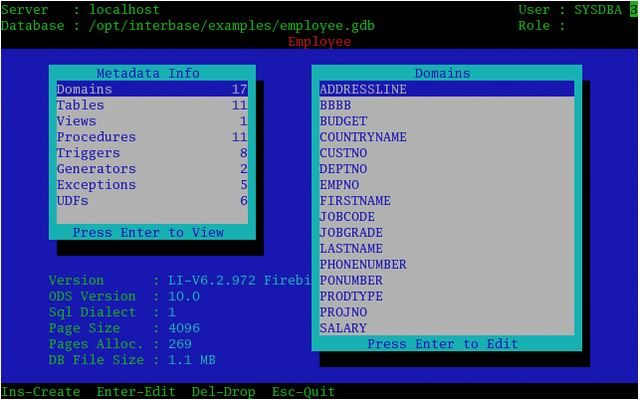
Task: Click Pages Alloc. value 269
Action: (x=180, y=344)
